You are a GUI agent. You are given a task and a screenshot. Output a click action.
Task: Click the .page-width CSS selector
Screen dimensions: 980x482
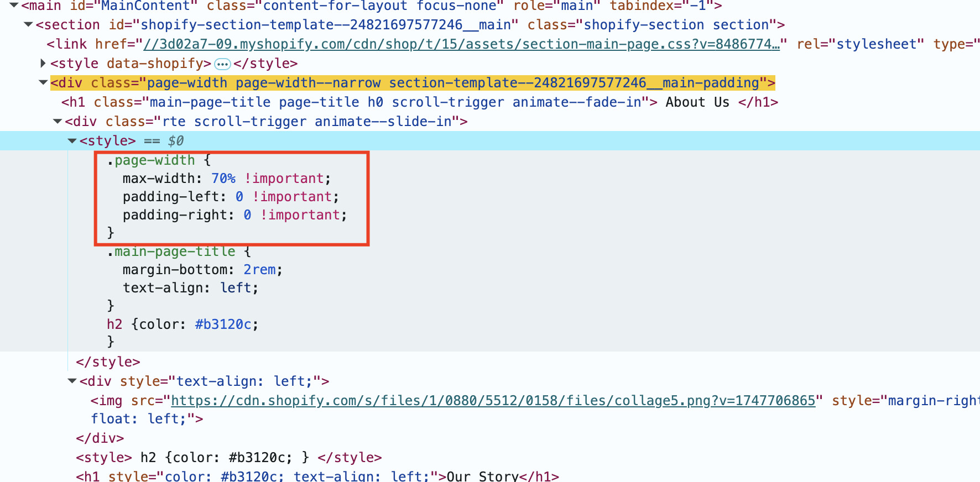(151, 160)
